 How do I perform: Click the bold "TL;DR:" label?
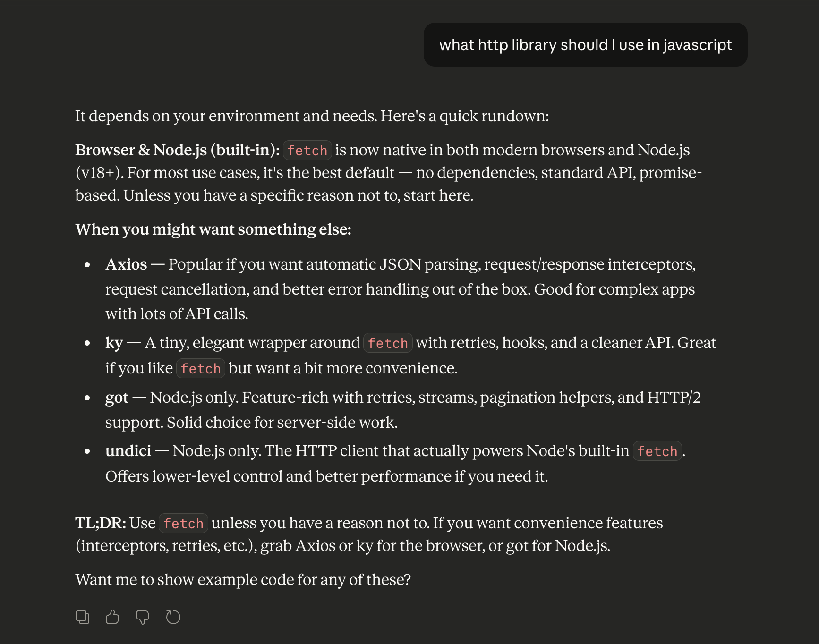[x=101, y=523]
